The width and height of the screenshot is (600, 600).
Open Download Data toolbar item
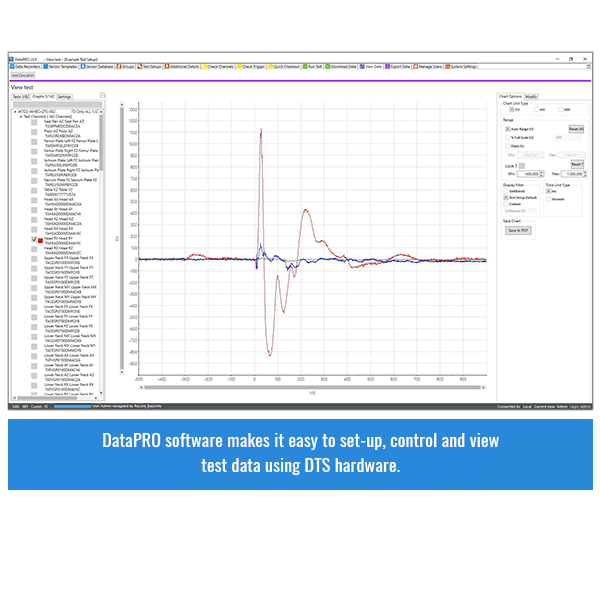coord(341,67)
